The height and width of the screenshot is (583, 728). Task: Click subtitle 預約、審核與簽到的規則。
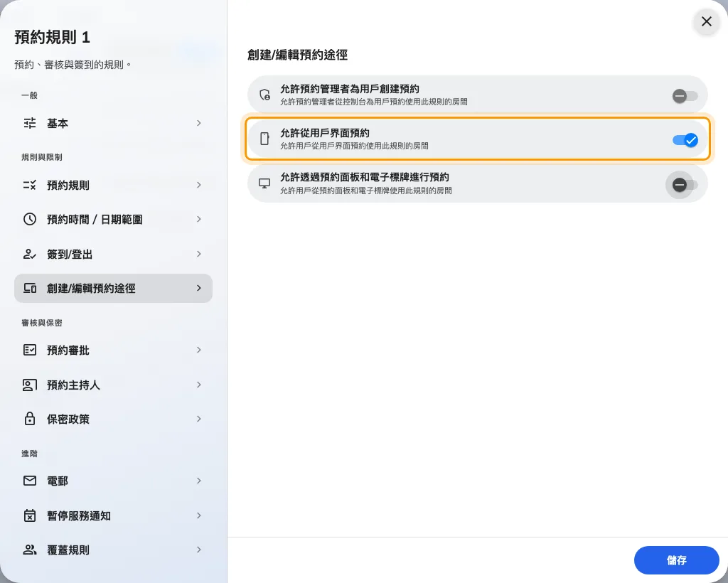tap(73, 65)
